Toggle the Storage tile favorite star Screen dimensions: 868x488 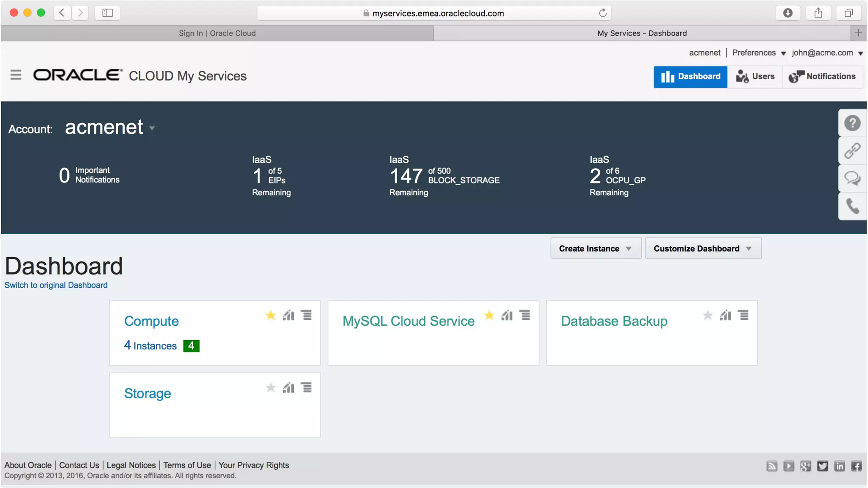point(271,388)
